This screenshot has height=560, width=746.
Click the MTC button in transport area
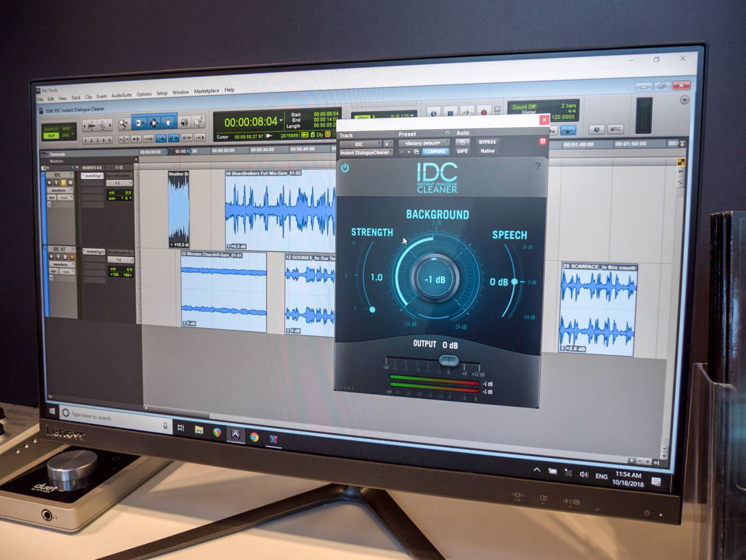(615, 129)
